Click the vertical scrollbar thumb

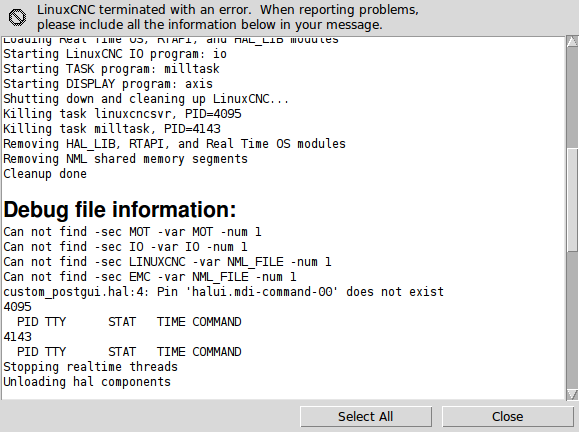point(572,199)
